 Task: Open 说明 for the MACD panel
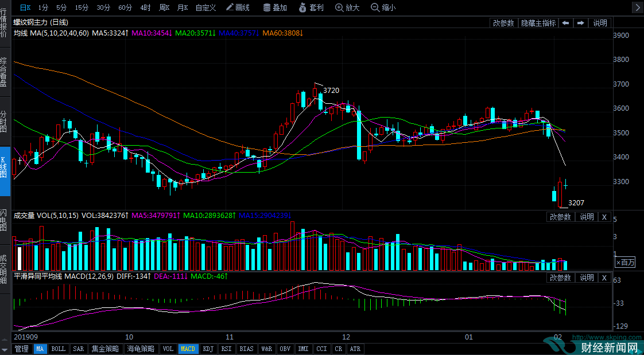coord(587,278)
